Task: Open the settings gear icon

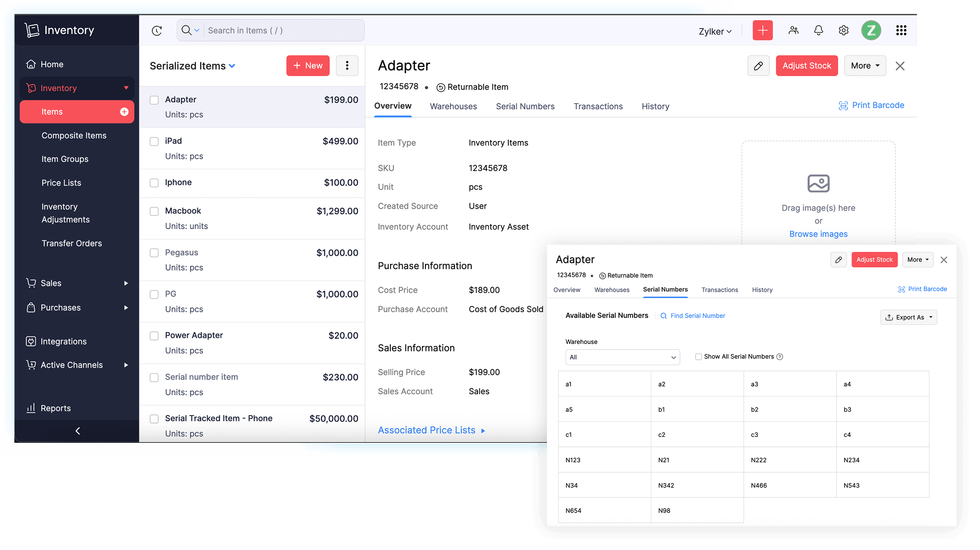Action: (843, 30)
